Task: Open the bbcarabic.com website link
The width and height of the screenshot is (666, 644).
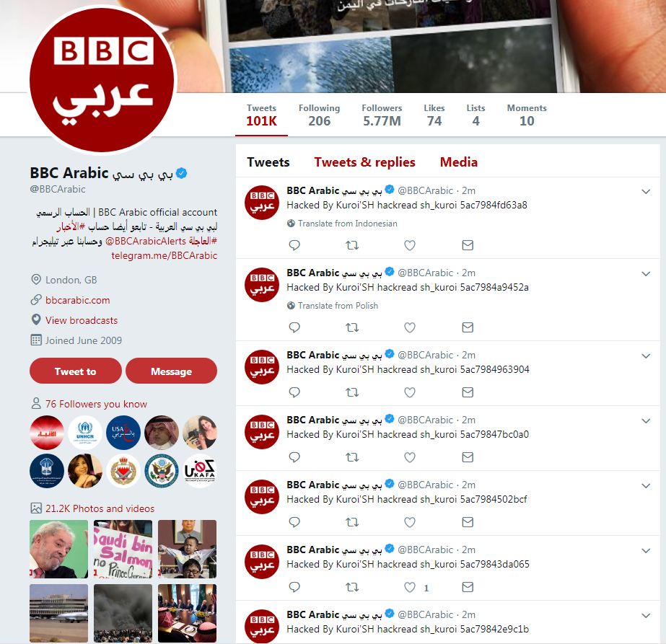Action: click(x=78, y=300)
